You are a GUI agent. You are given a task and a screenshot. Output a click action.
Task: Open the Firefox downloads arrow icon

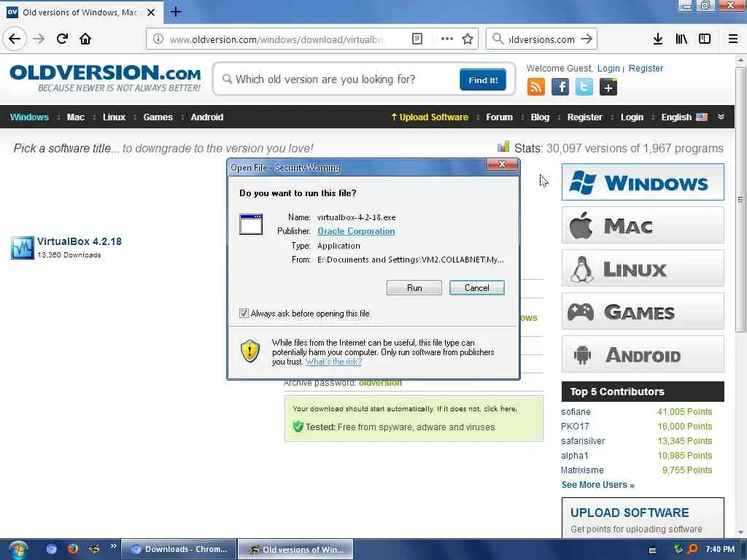[x=658, y=39]
